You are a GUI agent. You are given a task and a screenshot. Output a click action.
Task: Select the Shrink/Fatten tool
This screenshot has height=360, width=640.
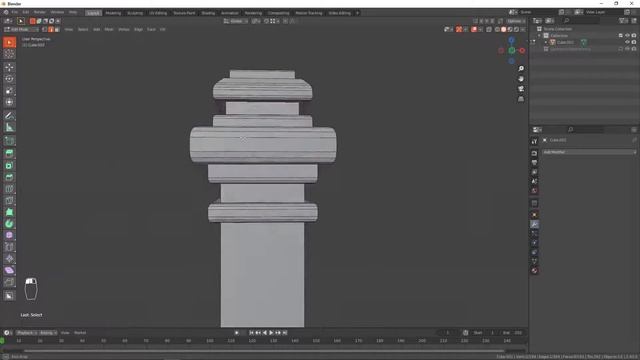pos(9,259)
